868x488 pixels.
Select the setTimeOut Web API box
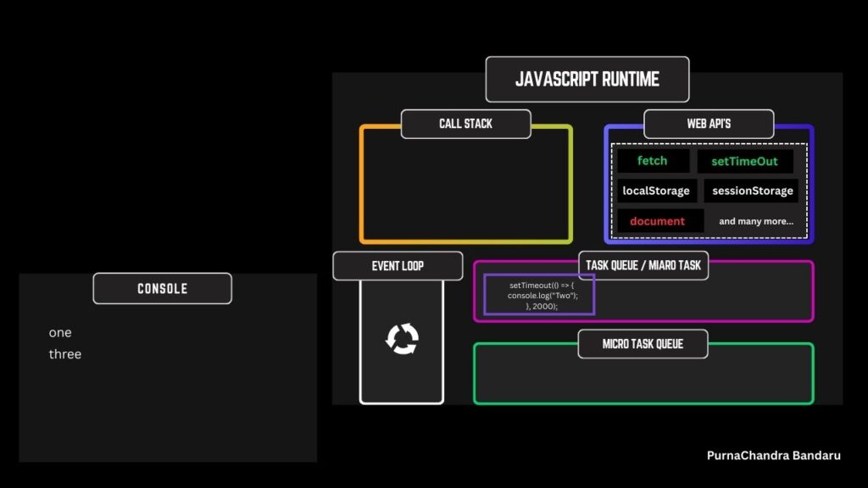point(744,161)
